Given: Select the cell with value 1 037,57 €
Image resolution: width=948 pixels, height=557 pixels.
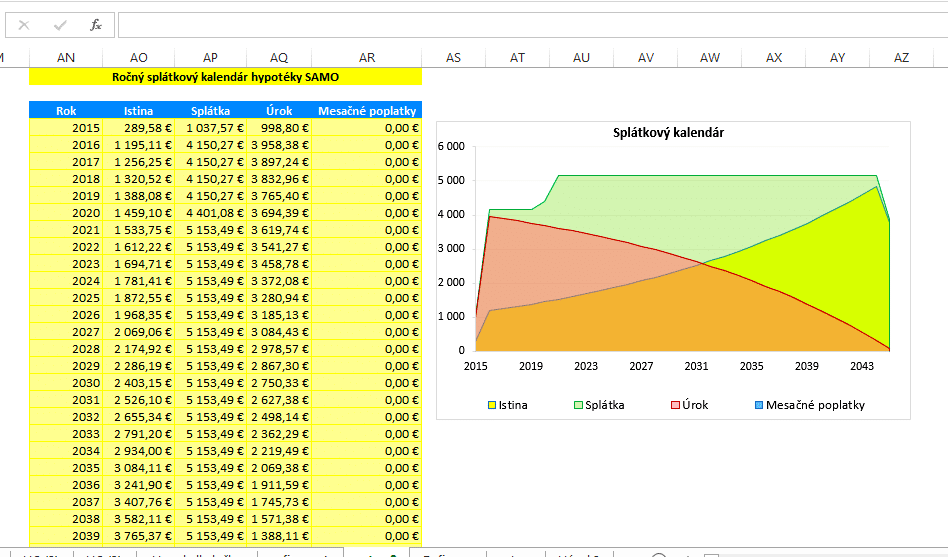Looking at the screenshot, I should [210, 128].
